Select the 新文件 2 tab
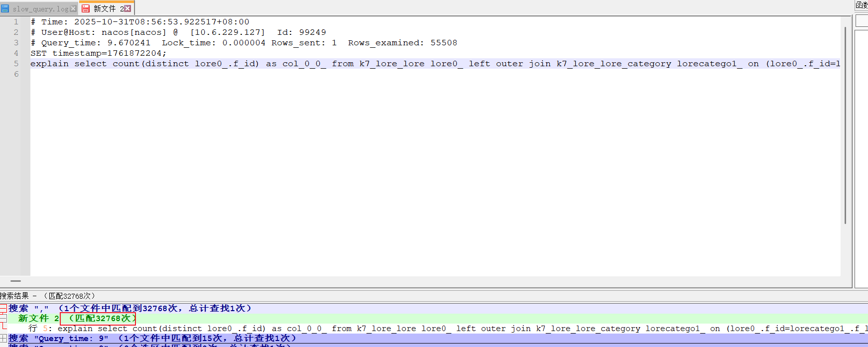This screenshot has width=868, height=347. click(x=105, y=8)
